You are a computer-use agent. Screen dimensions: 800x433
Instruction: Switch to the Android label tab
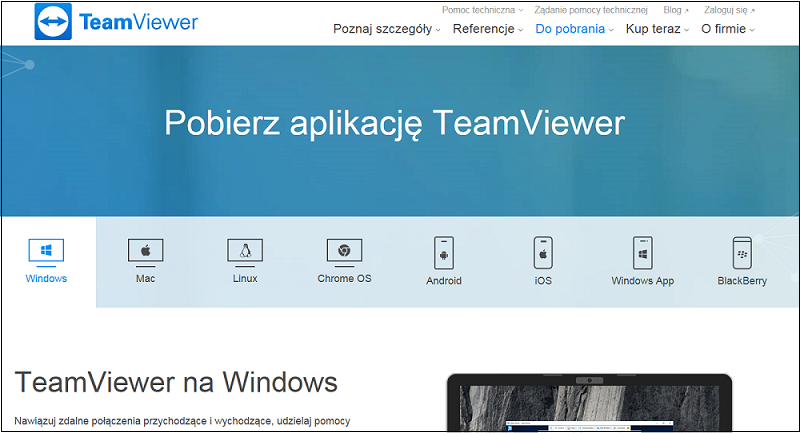click(x=444, y=281)
